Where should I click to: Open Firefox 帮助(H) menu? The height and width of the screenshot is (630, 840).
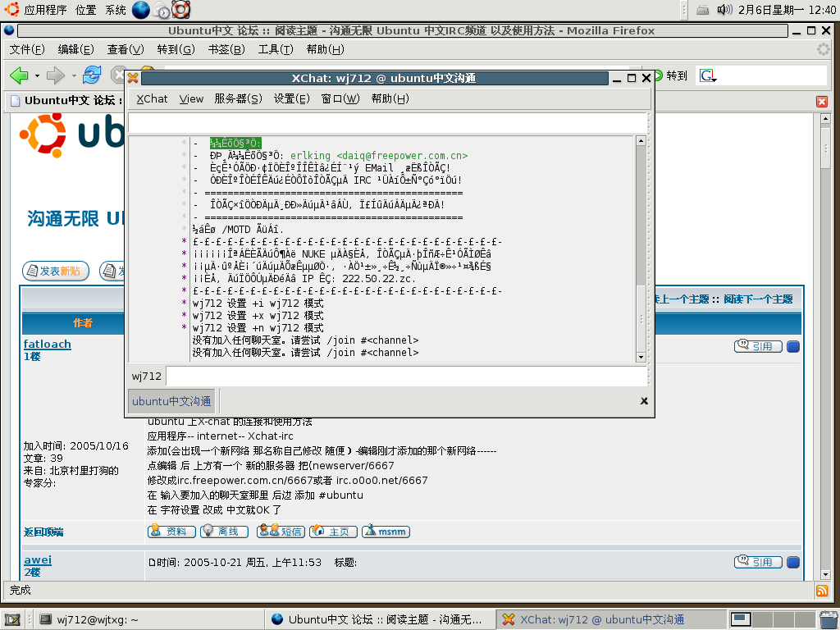(x=325, y=49)
